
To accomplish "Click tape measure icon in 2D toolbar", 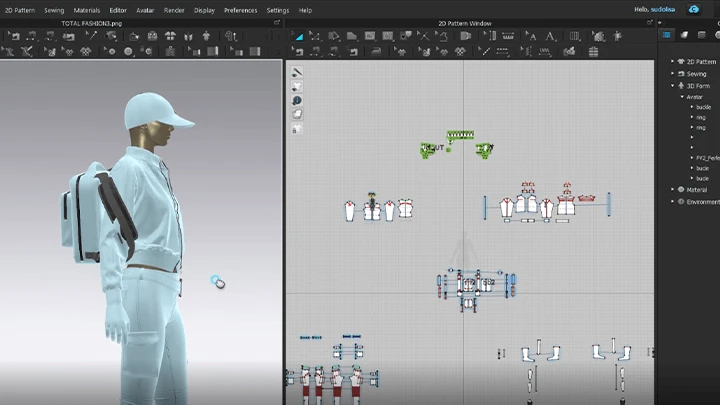I will point(508,36).
